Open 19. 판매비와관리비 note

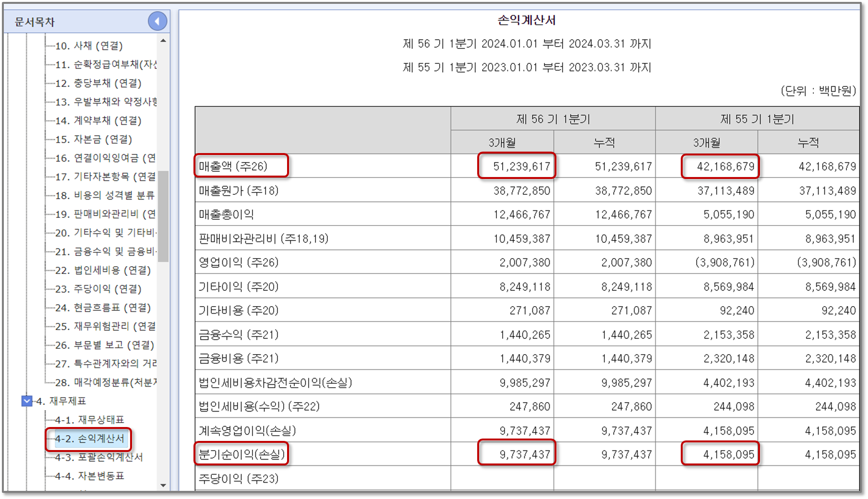106,214
